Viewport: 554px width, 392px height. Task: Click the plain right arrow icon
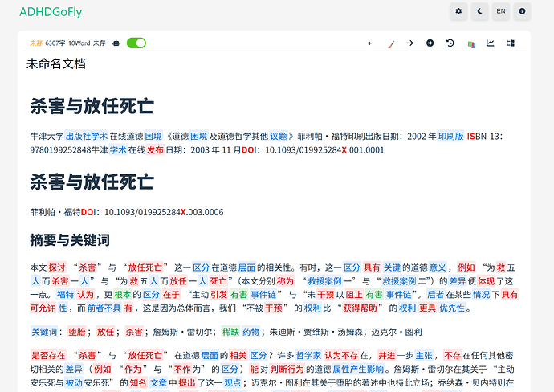[x=409, y=43]
